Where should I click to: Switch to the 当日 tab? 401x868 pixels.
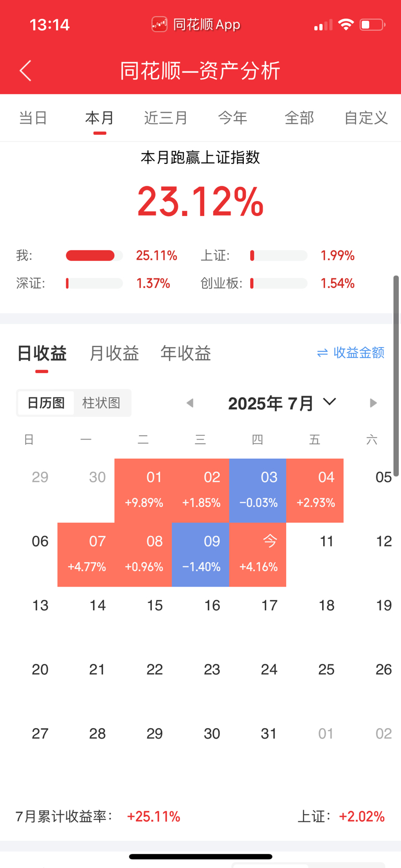pos(33,118)
